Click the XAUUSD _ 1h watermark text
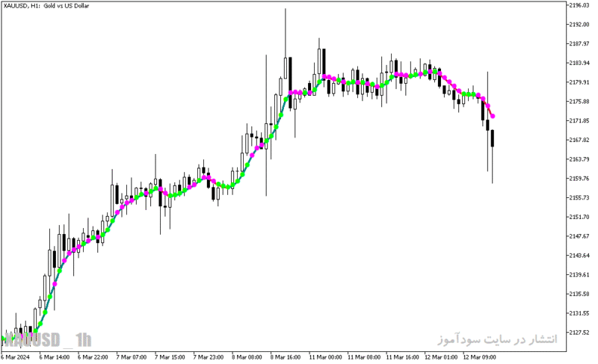This screenshot has height=364, width=598. (x=48, y=340)
